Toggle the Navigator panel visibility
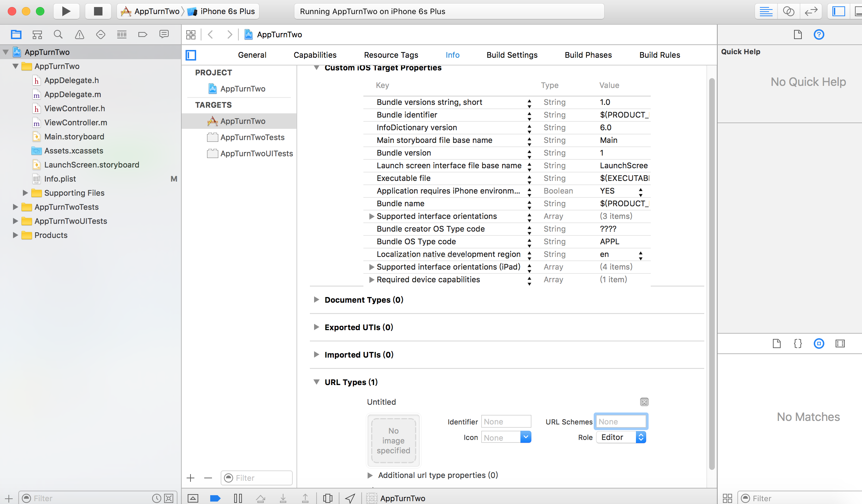Viewport: 862px width, 504px height. [x=839, y=11]
